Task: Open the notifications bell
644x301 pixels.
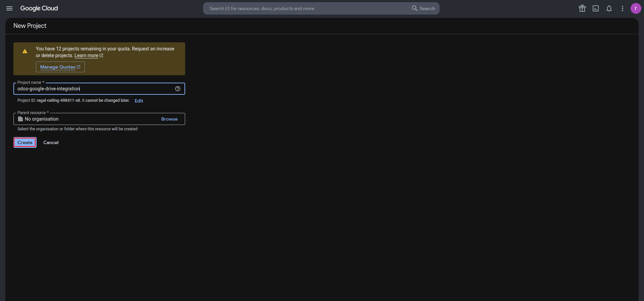Action: point(609,8)
